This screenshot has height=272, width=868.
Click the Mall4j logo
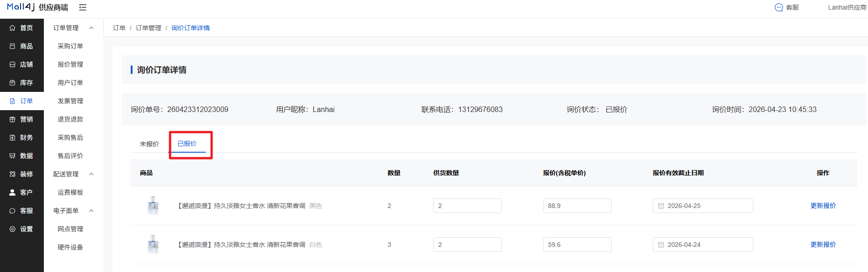pos(21,7)
